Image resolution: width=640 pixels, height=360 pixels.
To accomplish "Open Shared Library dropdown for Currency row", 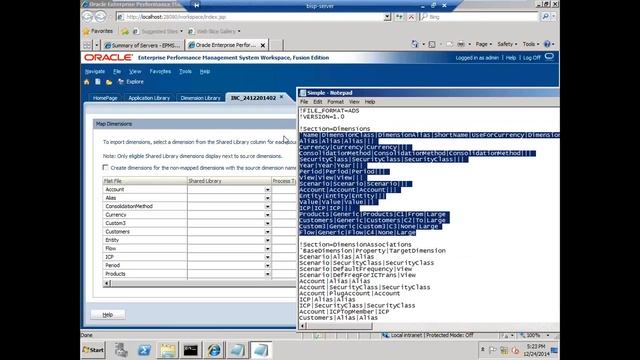I will [267, 215].
